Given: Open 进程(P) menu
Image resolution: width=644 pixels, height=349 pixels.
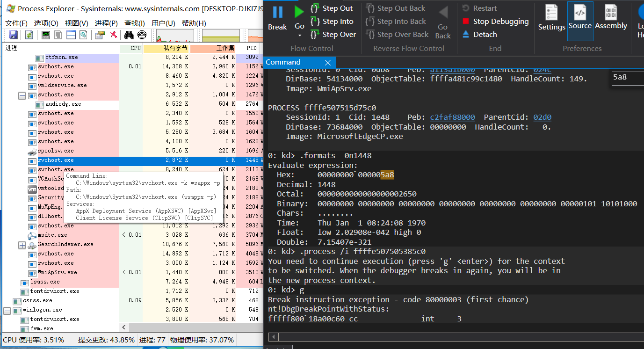Looking at the screenshot, I should [x=106, y=23].
